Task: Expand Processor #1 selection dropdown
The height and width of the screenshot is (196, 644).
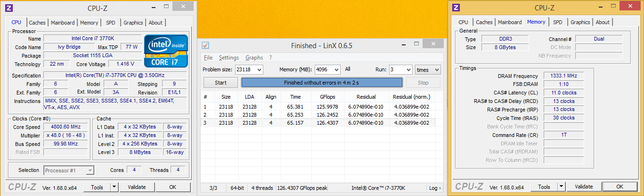Action: (90, 170)
